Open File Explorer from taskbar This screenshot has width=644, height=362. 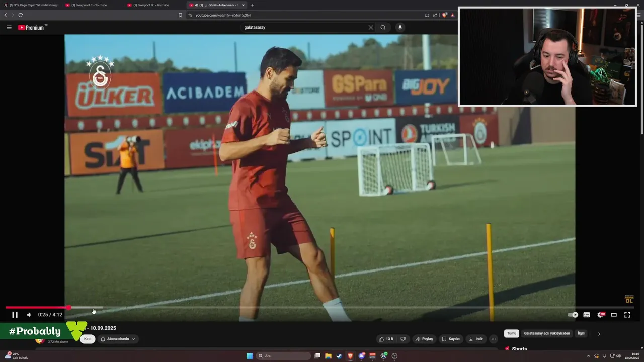pos(328,356)
